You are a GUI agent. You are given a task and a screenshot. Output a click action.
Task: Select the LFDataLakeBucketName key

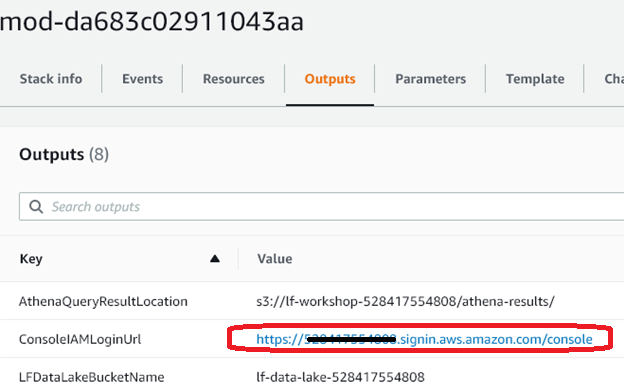coord(92,377)
